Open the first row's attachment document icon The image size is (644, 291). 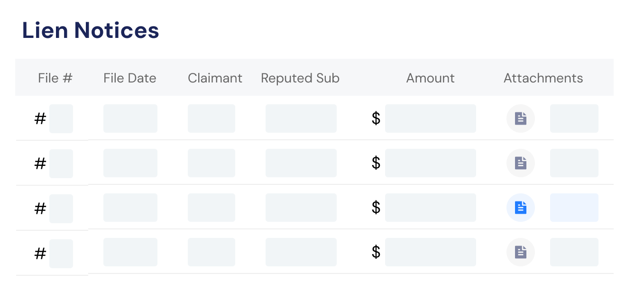(x=521, y=118)
